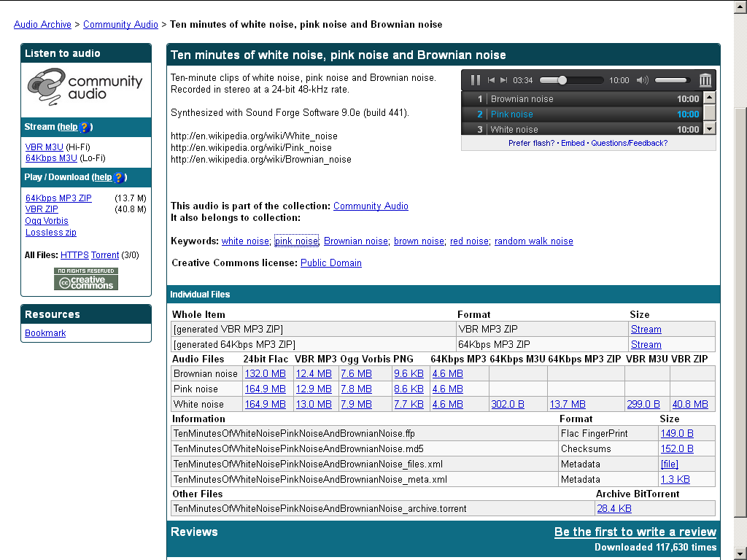Open the brown noise keyword link
Screen dimensions: 747x560
pos(419,241)
